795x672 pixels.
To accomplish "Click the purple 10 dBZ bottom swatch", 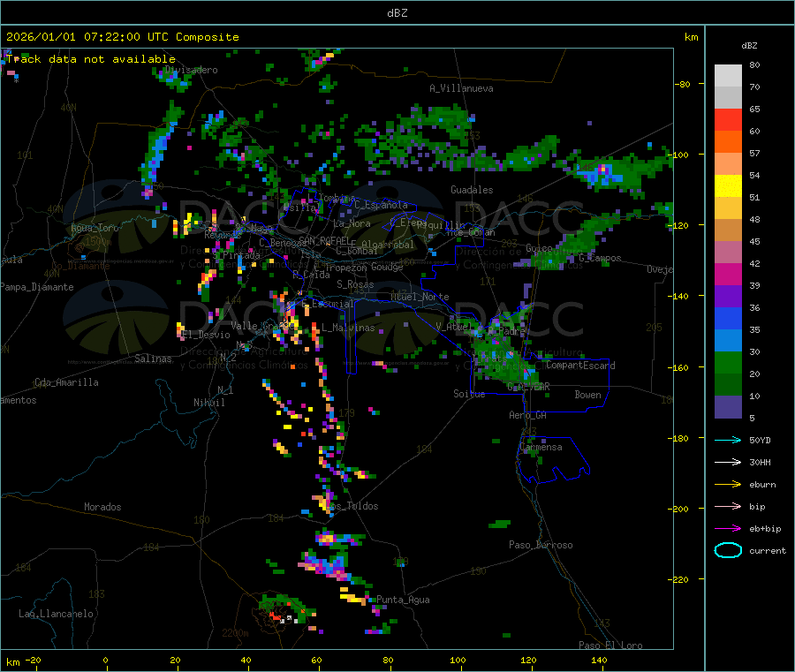I will tap(728, 407).
